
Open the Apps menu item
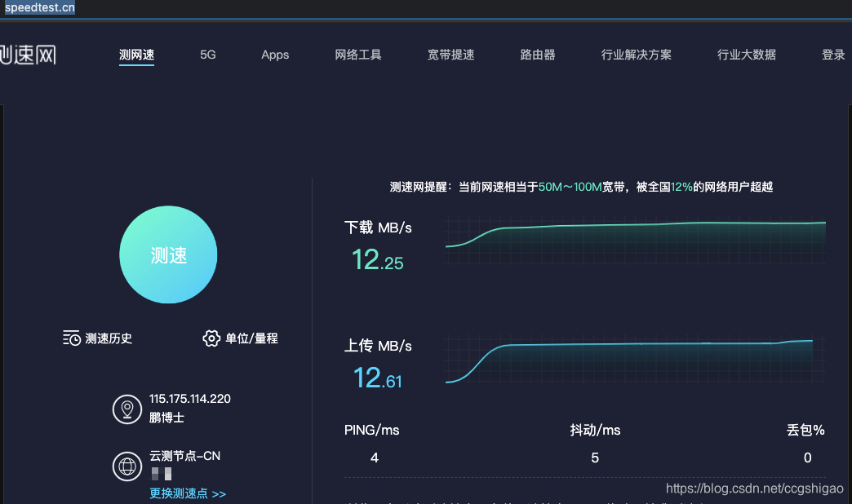(275, 55)
